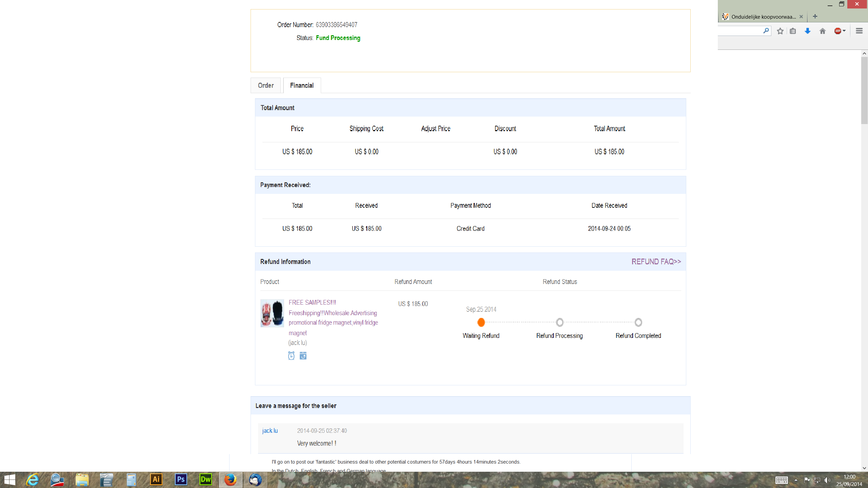This screenshot has height=488, width=868.
Task: Expand the Adblock Plus dropdown arrow
Action: (x=844, y=31)
